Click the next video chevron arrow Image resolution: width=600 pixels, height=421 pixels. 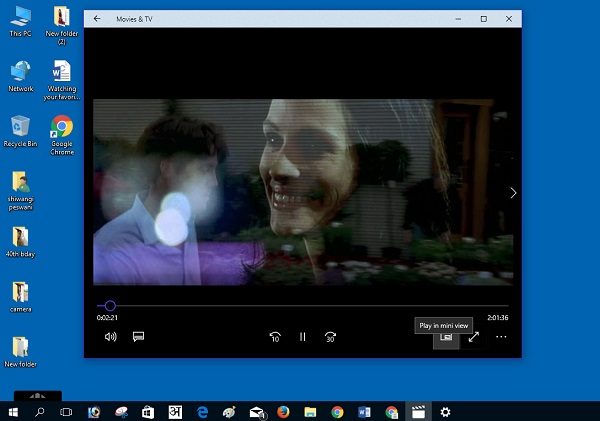(x=513, y=193)
